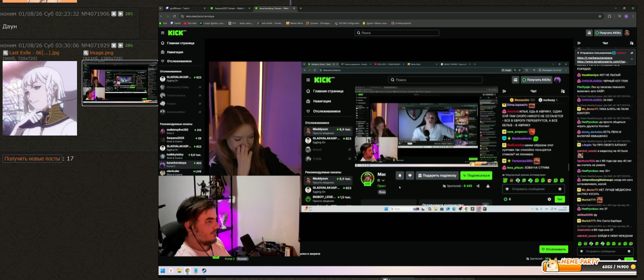Expand the Last Exile anime thumbnail
Screen dimensions: 644x280
click(40, 98)
